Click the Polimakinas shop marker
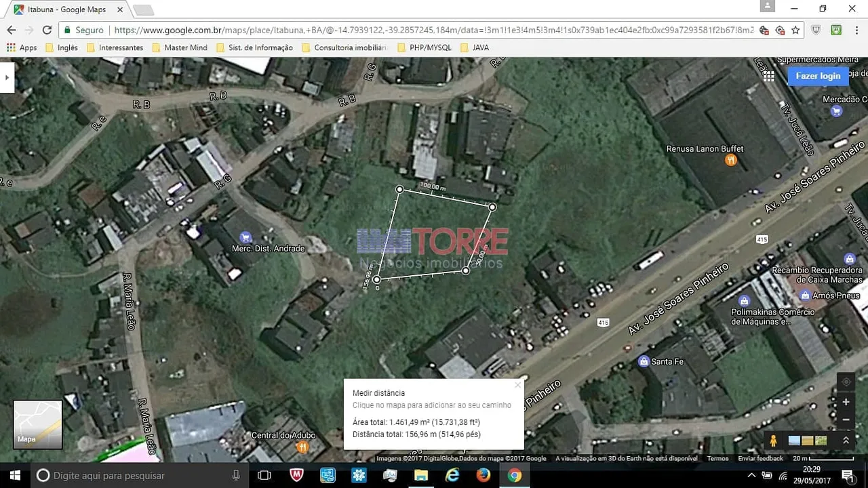Screen dimensions: 868x488 coord(745,300)
